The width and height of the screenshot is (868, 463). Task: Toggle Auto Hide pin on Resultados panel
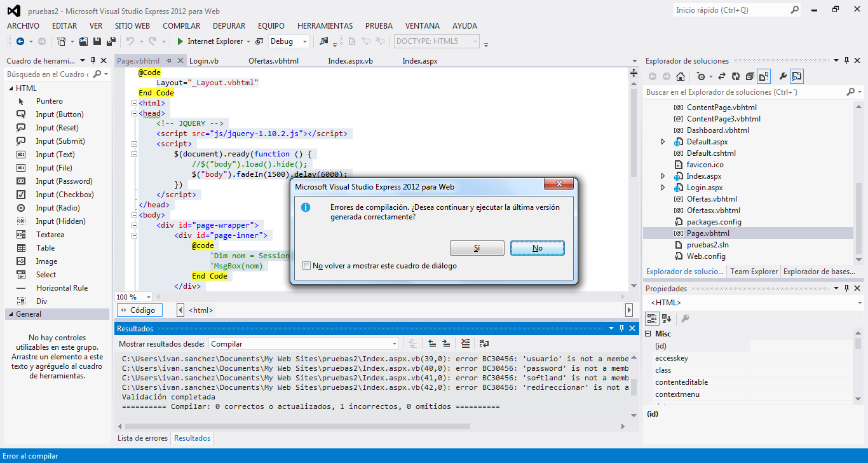click(622, 328)
